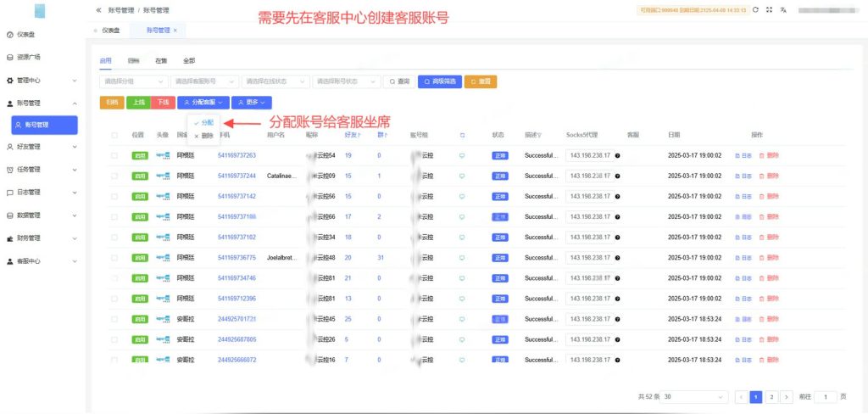Go to page 2 in pagination
This screenshot has width=868, height=414.
771,397
